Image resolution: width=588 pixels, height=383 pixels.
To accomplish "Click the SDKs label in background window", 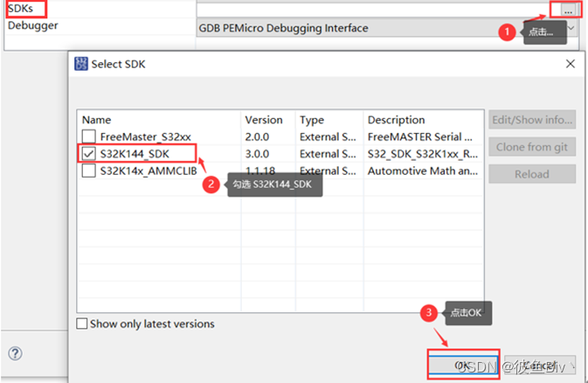I will coord(21,8).
